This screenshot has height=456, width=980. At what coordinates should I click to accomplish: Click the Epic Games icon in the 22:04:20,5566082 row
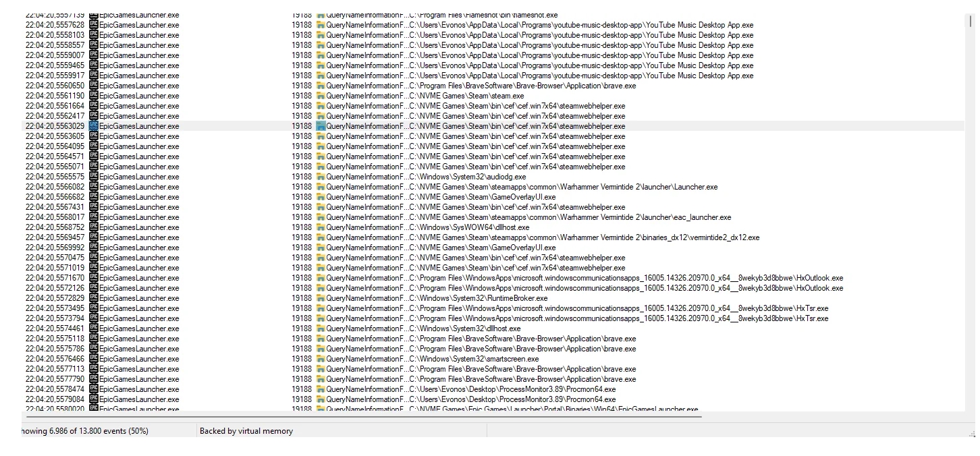(94, 187)
